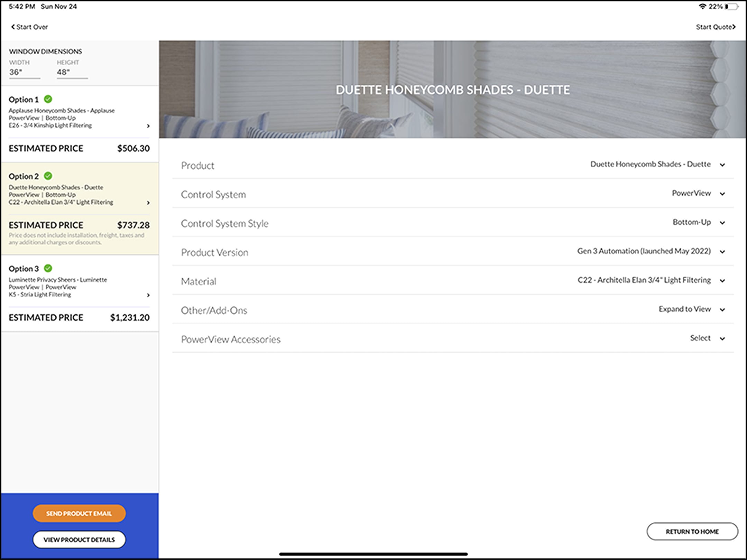Image resolution: width=747 pixels, height=560 pixels.
Task: Click the Window Dimensions heading
Action: click(x=45, y=52)
